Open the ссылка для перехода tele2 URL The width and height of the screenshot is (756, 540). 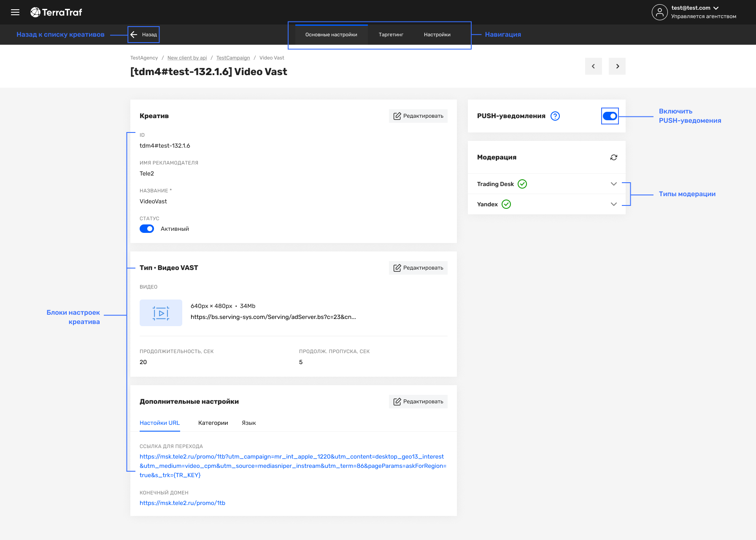(x=293, y=466)
